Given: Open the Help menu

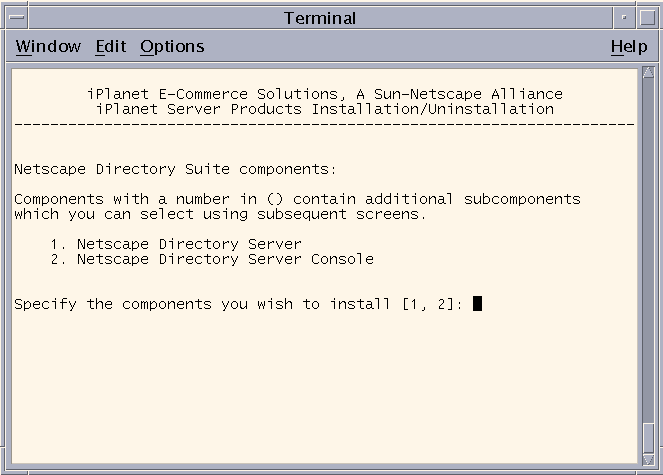Looking at the screenshot, I should click(x=629, y=47).
